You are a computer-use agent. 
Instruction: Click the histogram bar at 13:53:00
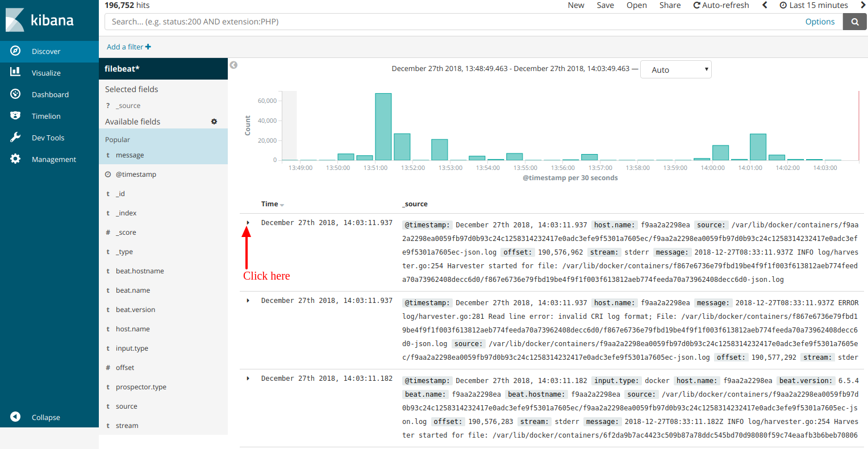pos(440,149)
